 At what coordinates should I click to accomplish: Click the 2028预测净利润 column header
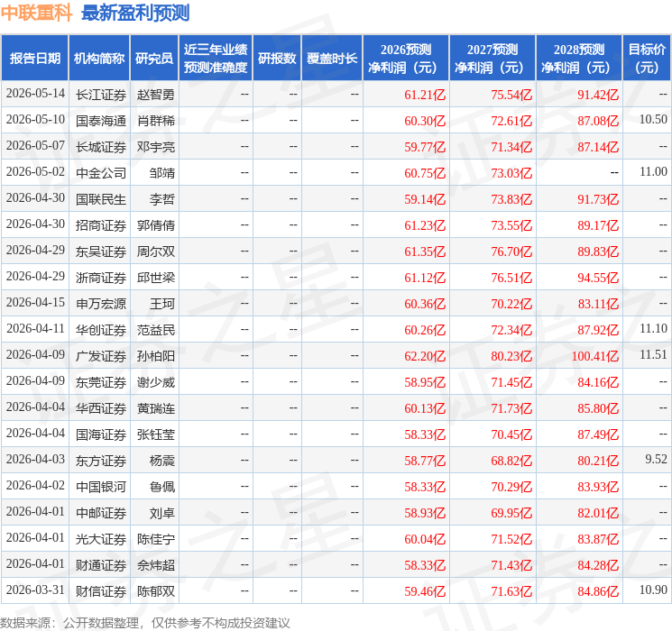[x=579, y=59]
